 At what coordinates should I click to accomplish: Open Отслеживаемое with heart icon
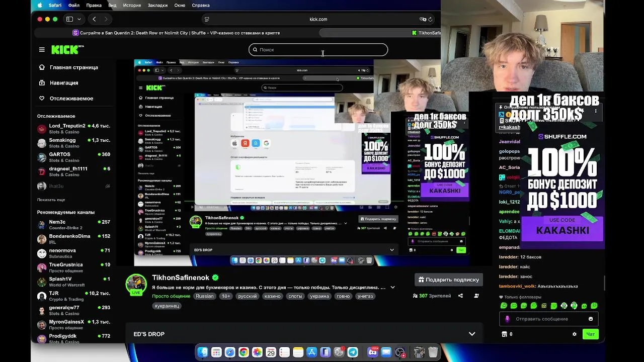[x=66, y=99]
